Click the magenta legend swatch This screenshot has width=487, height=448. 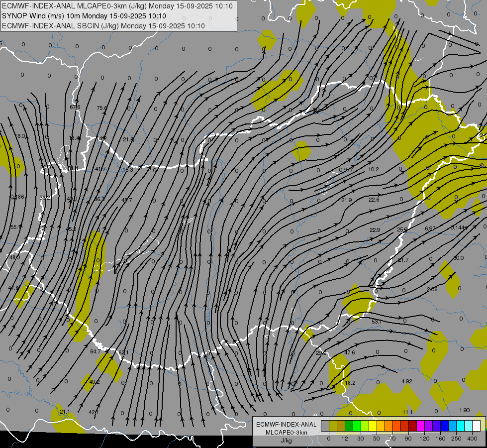coord(421,426)
